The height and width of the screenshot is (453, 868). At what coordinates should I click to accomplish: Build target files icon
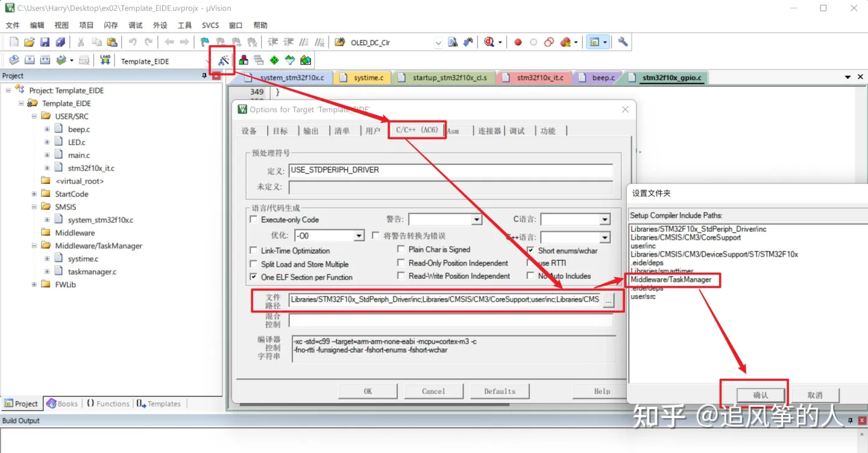pos(29,60)
